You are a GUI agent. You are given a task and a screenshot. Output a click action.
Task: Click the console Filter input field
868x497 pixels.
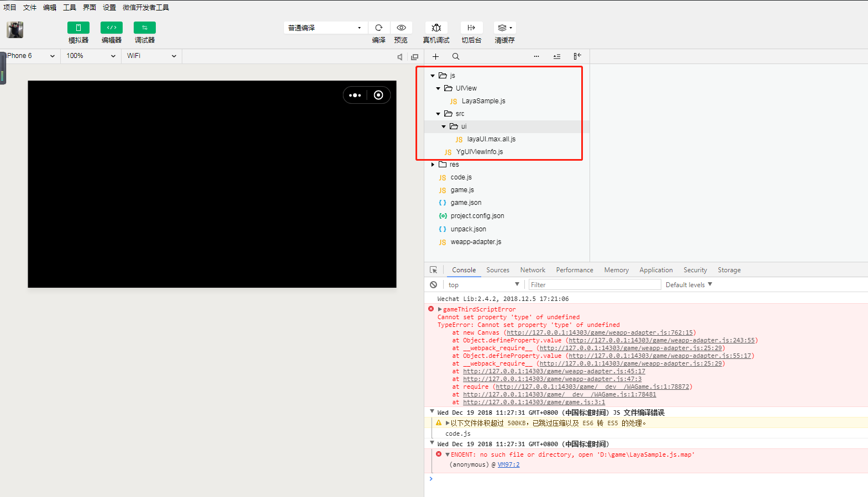click(x=594, y=284)
